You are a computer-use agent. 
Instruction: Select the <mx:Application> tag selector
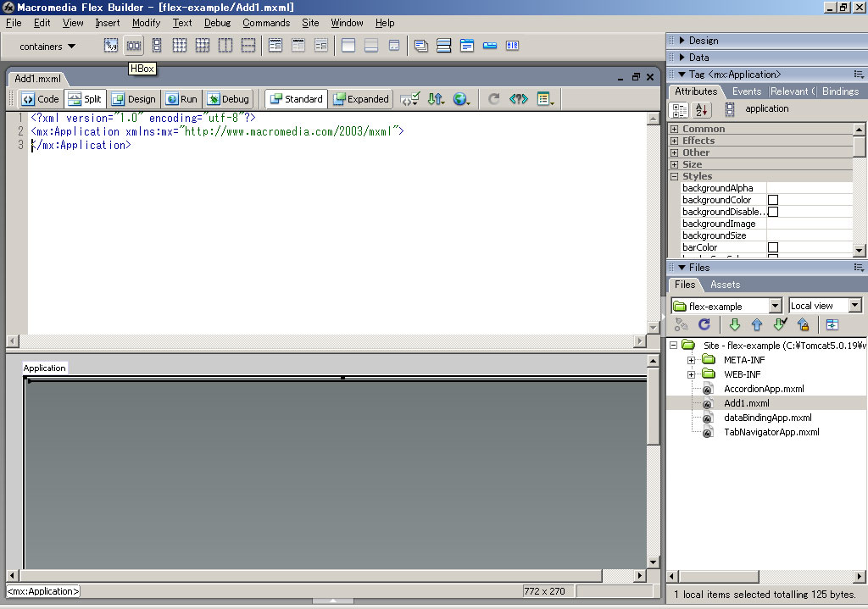click(x=43, y=591)
